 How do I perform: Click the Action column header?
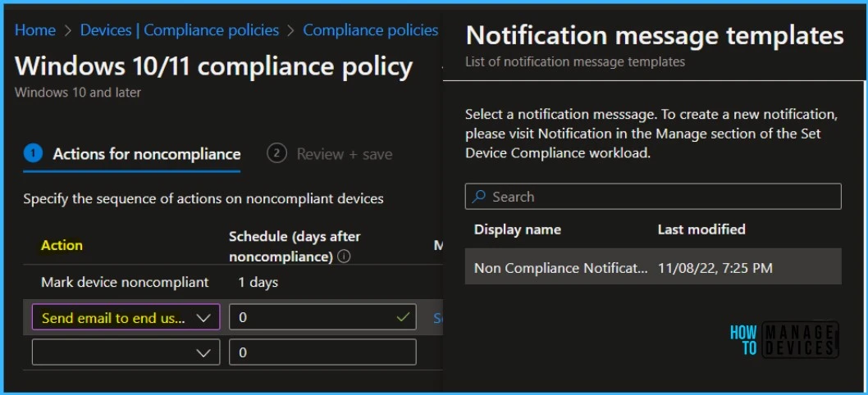(x=62, y=245)
